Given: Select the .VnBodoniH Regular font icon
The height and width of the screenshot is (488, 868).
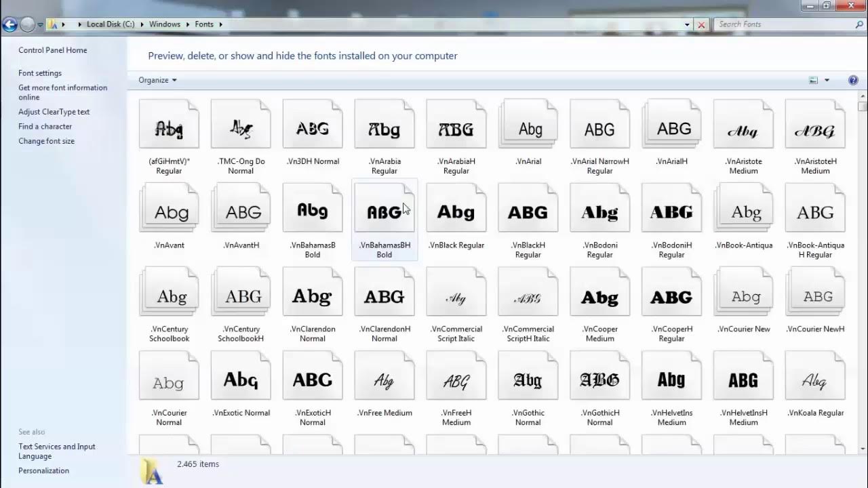Looking at the screenshot, I should 672,208.
